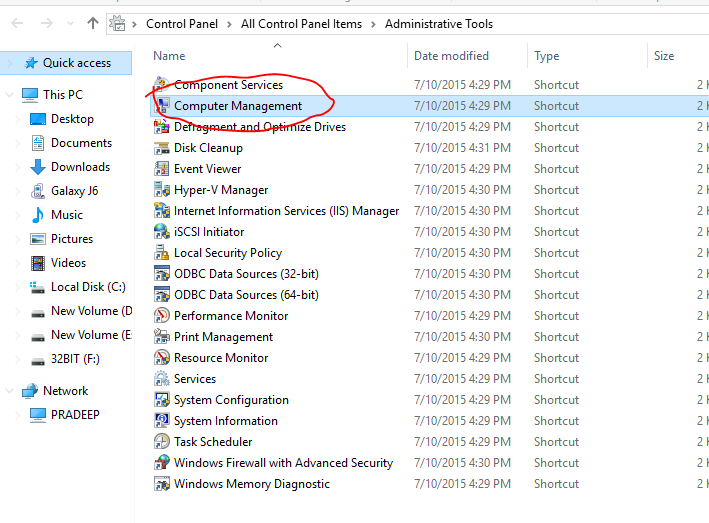The height and width of the screenshot is (523, 709).
Task: Click the Defragment and Optimize Drives icon
Action: tap(161, 127)
